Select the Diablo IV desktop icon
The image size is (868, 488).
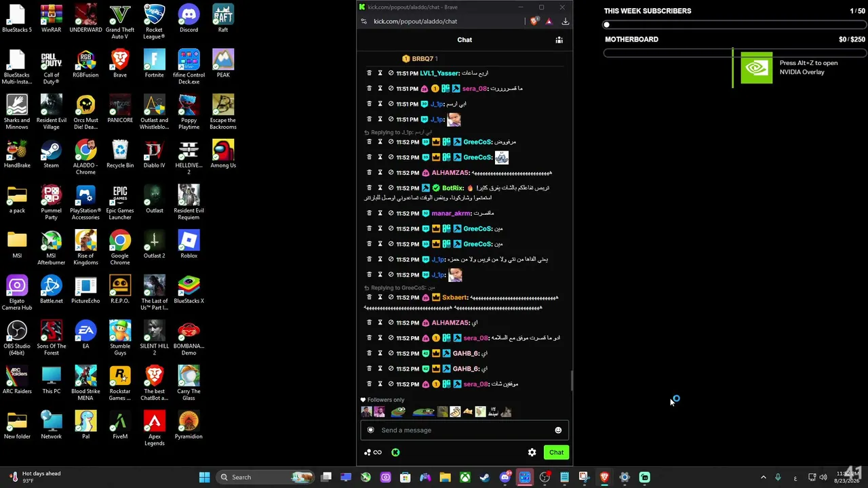pos(155,154)
